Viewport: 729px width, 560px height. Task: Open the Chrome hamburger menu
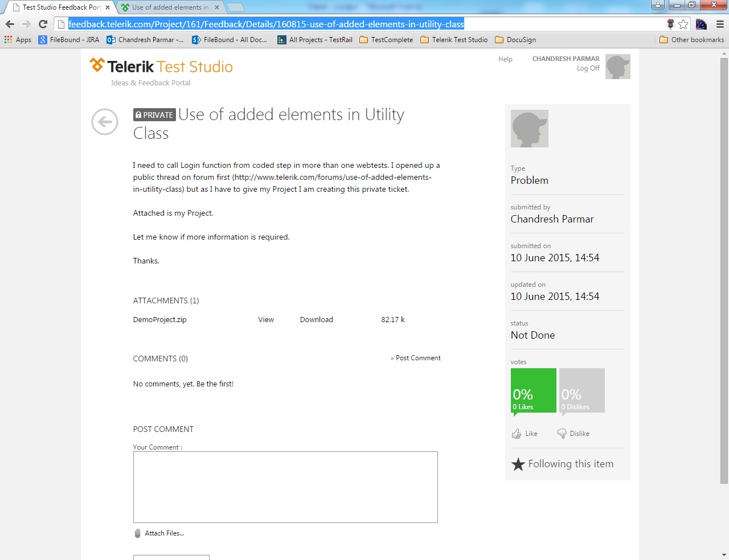point(720,24)
